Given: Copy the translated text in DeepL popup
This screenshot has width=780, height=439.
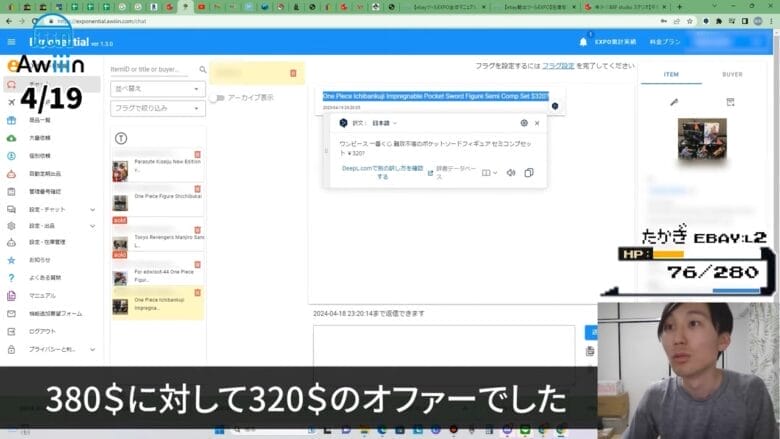Looking at the screenshot, I should point(529,173).
